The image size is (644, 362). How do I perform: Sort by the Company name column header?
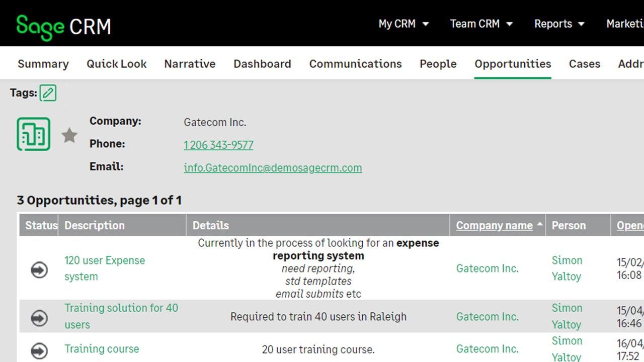[494, 226]
